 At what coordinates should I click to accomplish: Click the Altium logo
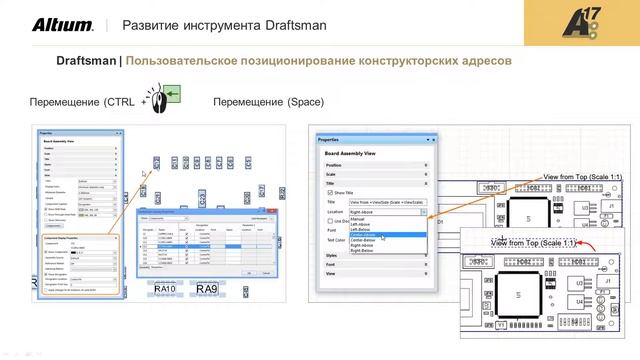pos(63,25)
